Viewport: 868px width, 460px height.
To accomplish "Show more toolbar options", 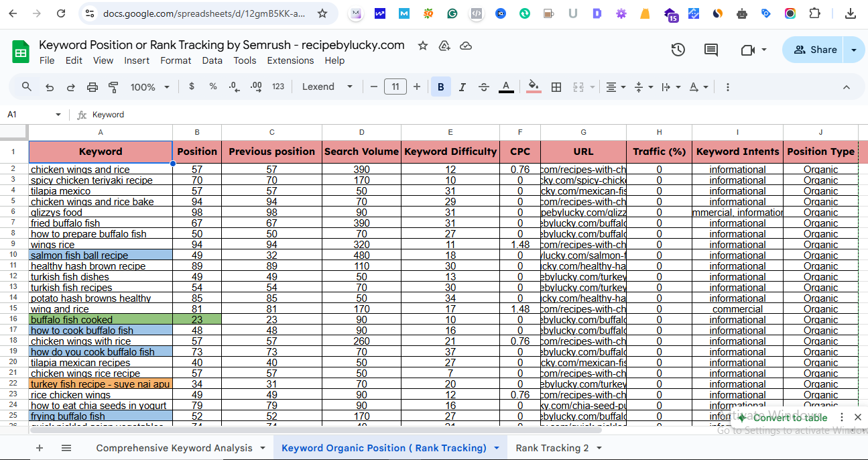I will click(728, 87).
